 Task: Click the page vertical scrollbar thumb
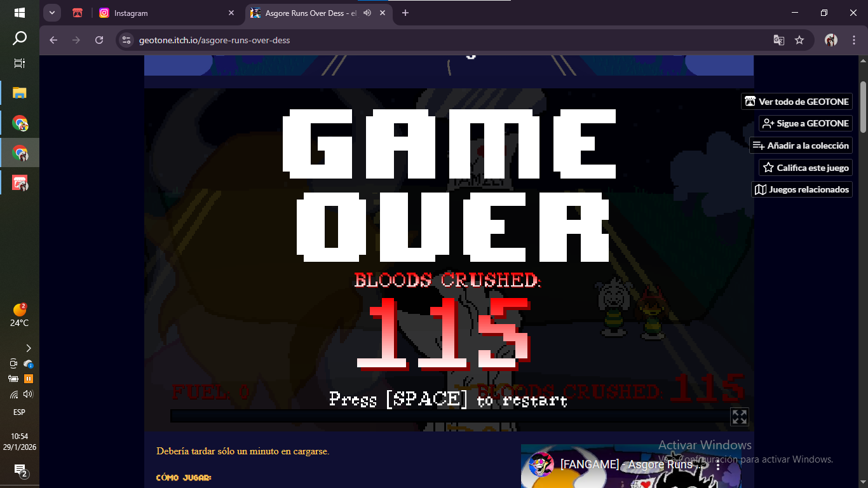point(863,106)
